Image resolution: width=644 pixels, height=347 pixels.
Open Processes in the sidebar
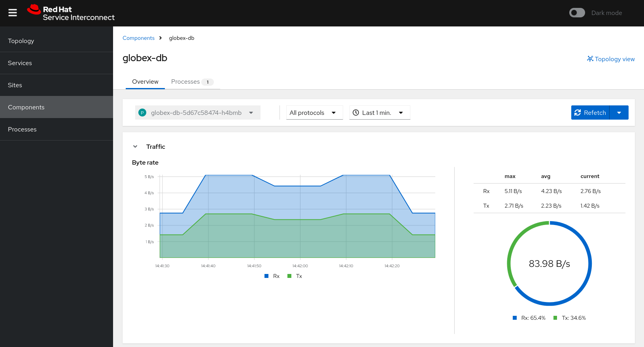tap(57, 129)
